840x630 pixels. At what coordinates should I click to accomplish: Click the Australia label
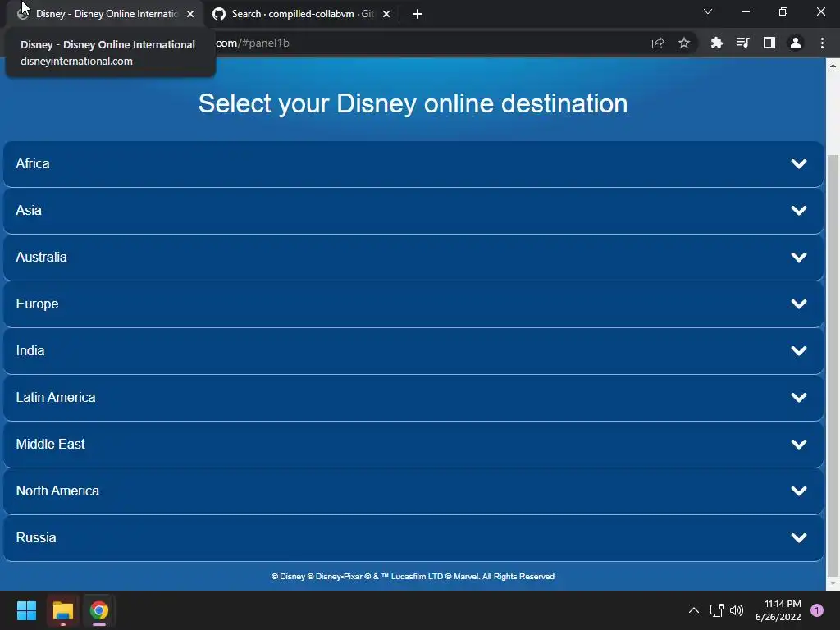tap(41, 257)
